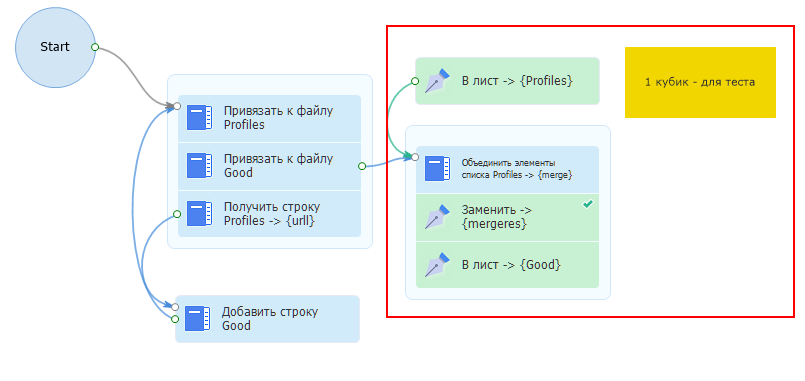Click list icon of Получить строку Profiles
This screenshot has width=805, height=381.
click(x=199, y=214)
